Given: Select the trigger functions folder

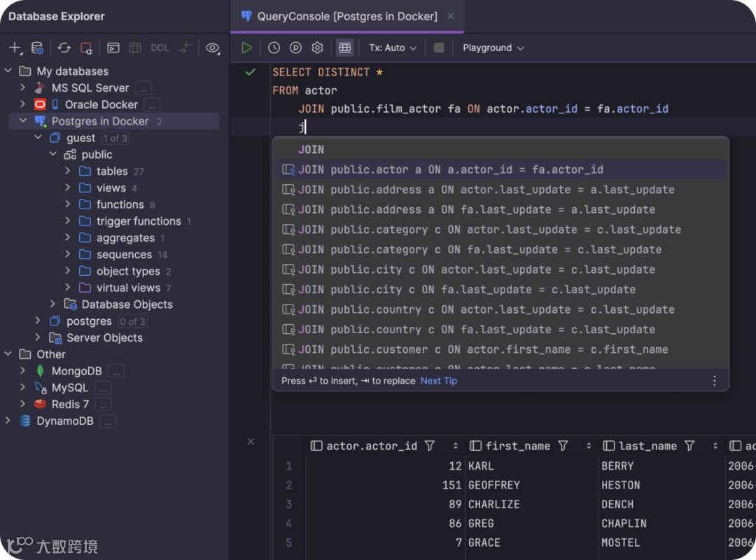Looking at the screenshot, I should pyautogui.click(x=139, y=221).
